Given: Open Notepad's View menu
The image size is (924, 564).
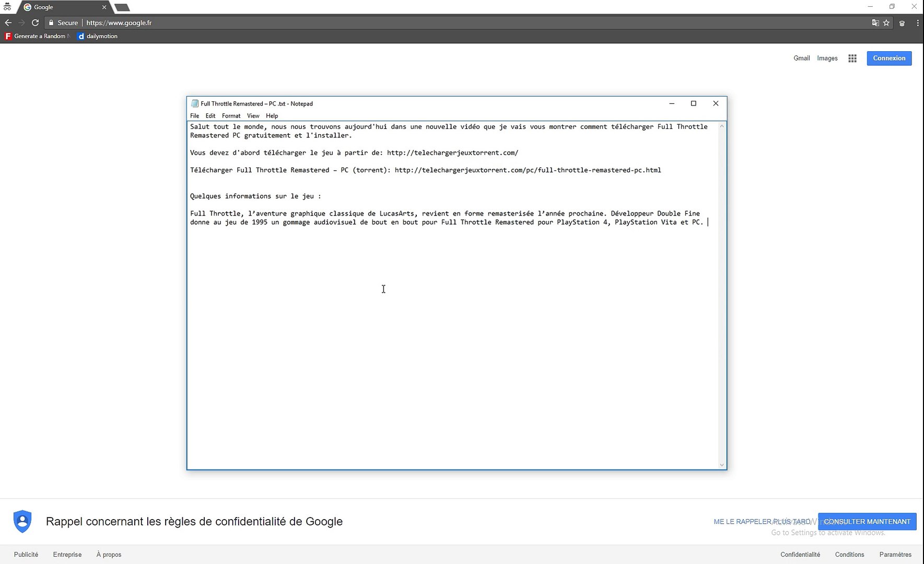Looking at the screenshot, I should (253, 116).
